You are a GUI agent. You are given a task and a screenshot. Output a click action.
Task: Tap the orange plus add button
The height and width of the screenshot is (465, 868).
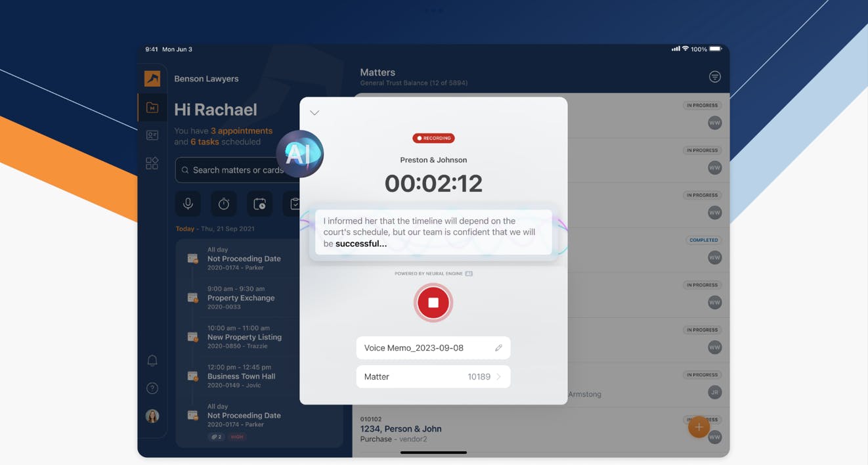click(x=699, y=427)
